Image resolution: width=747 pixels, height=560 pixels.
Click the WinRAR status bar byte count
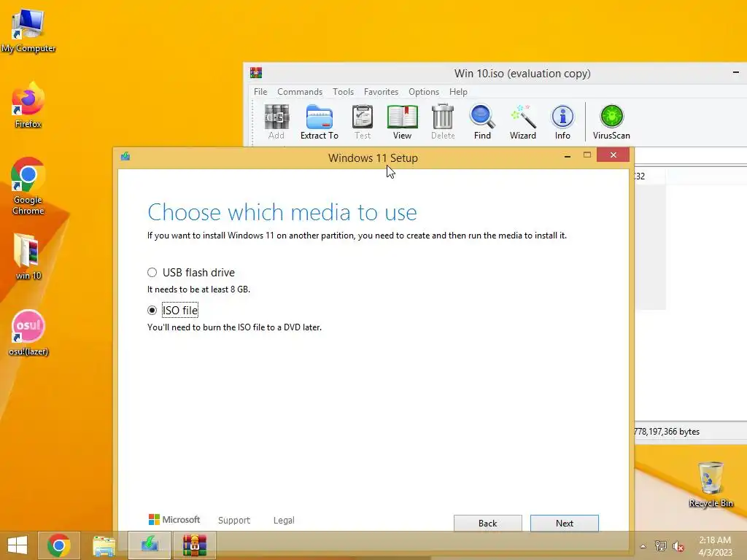(667, 432)
